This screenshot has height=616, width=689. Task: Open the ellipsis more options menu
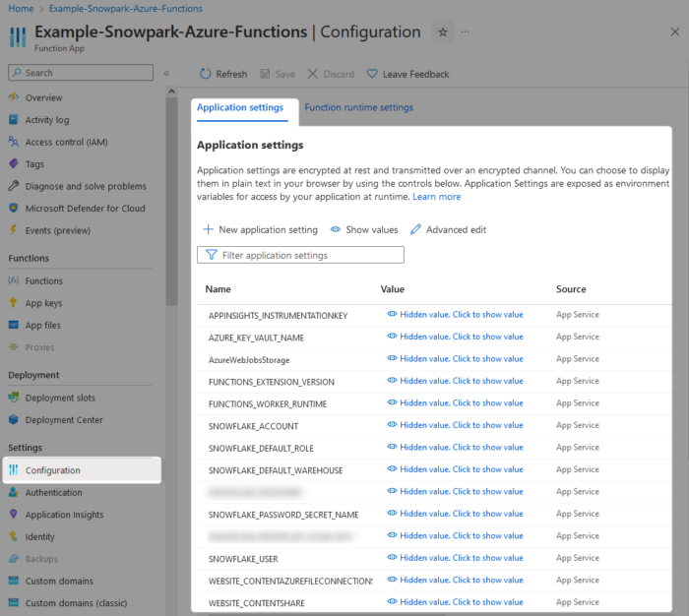[x=465, y=32]
